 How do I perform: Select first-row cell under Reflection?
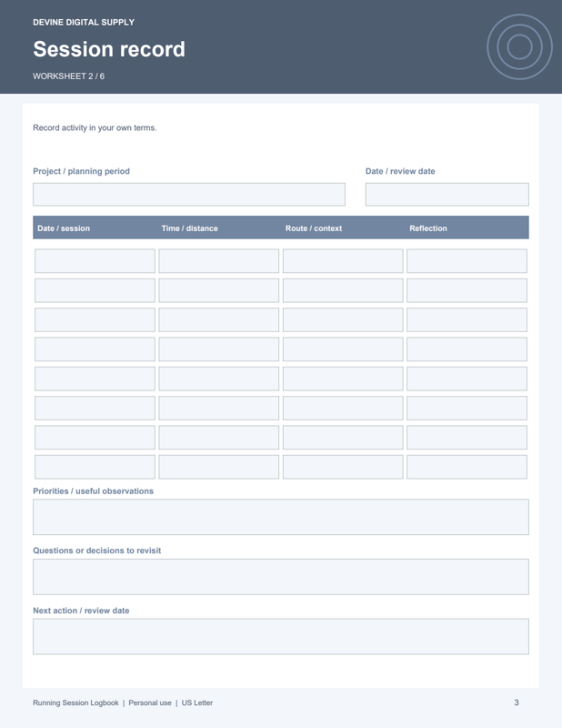467,261
